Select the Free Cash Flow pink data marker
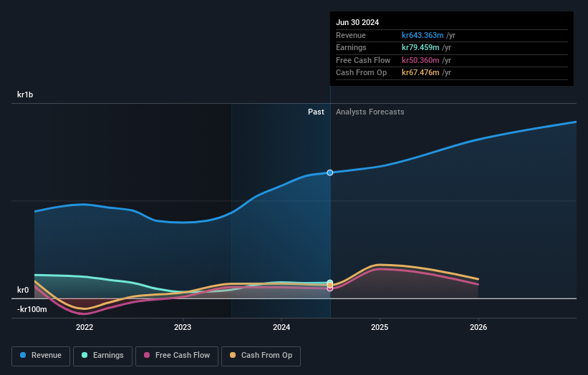 (x=330, y=289)
